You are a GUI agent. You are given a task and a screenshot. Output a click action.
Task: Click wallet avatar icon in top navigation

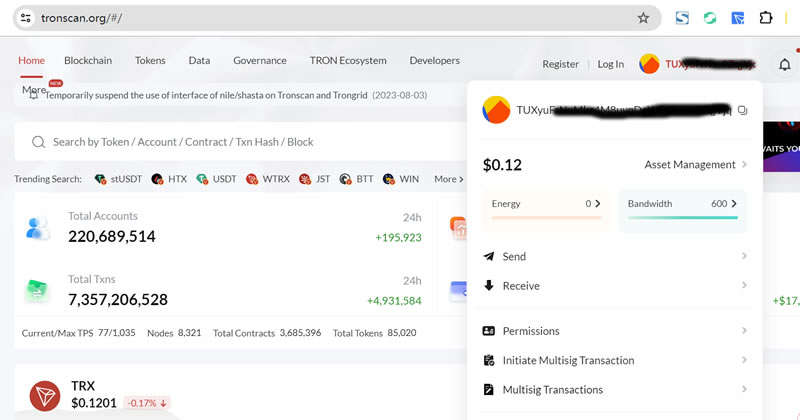649,64
